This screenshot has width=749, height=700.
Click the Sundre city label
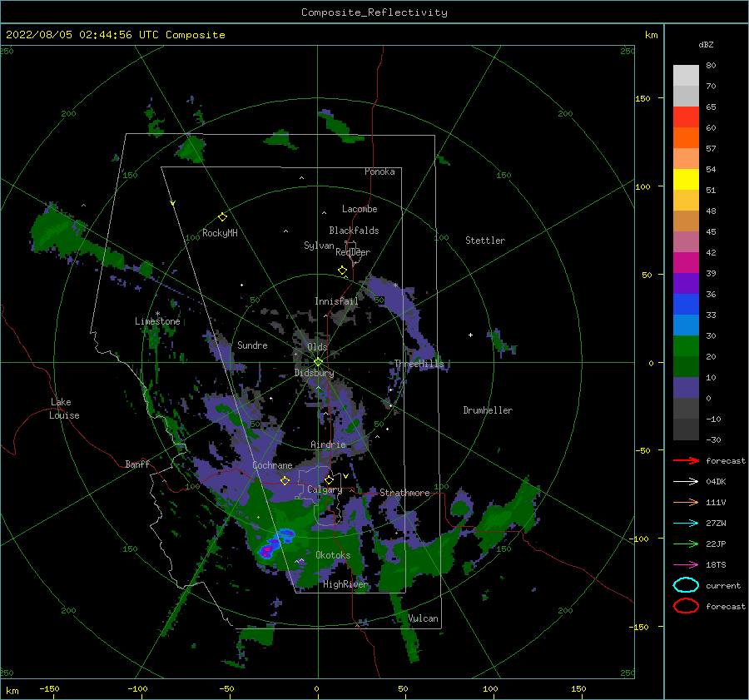(x=253, y=345)
